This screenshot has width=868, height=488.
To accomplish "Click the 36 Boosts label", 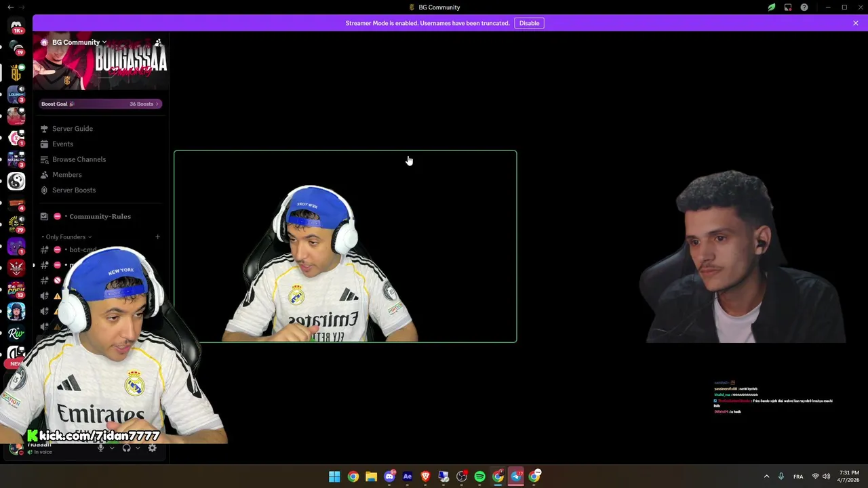I will (x=141, y=104).
